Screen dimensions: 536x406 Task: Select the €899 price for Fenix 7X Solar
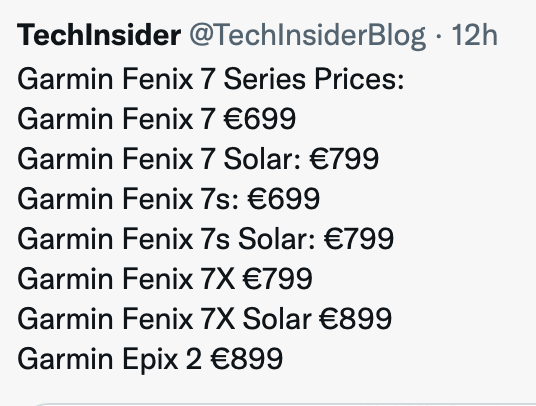point(356,319)
